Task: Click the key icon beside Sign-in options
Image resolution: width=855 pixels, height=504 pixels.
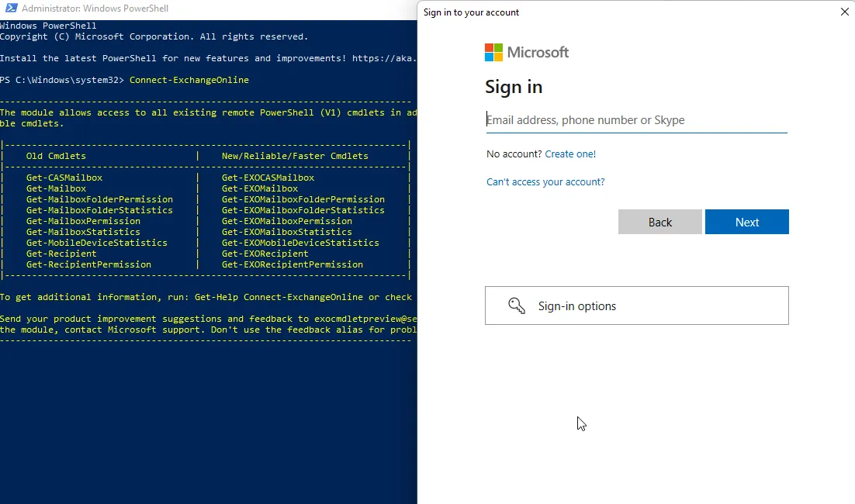Action: coord(517,306)
